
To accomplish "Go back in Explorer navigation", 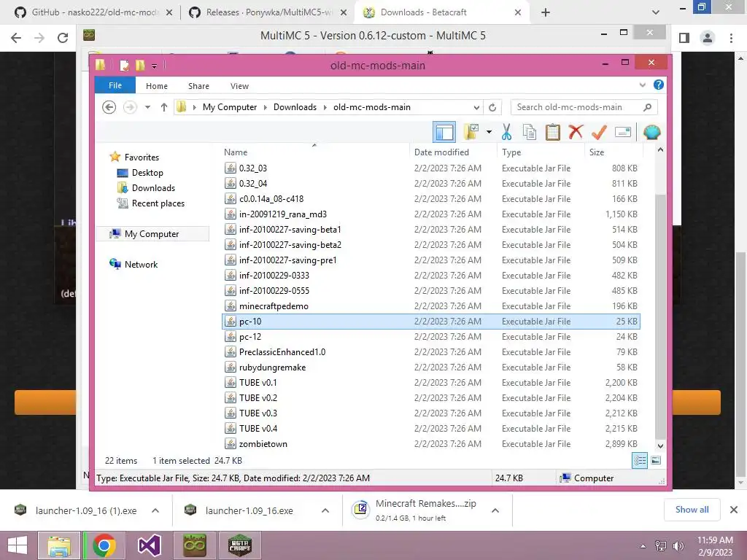I will point(109,107).
